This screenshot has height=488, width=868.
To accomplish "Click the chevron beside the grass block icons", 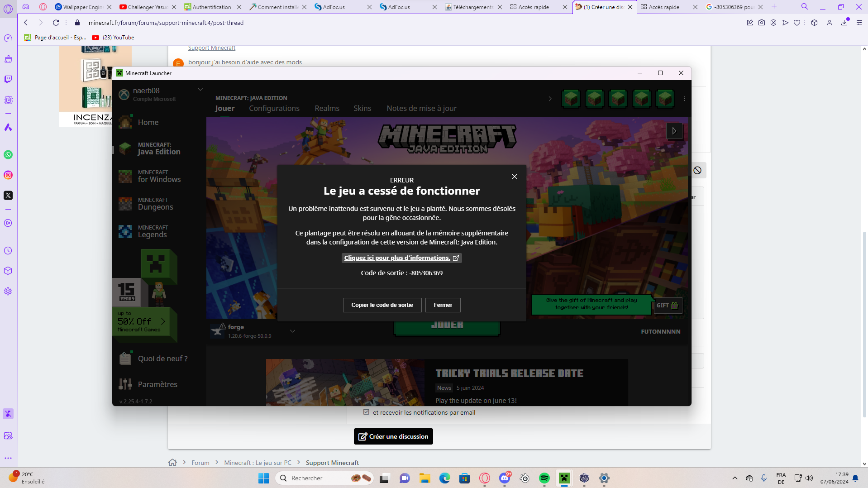I will click(x=550, y=99).
